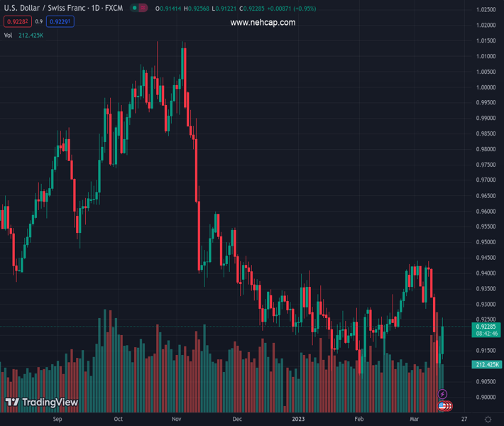Open the U.S. Dollar / Swiss Franc symbol title
This screenshot has width=504, height=426.
(63, 8)
